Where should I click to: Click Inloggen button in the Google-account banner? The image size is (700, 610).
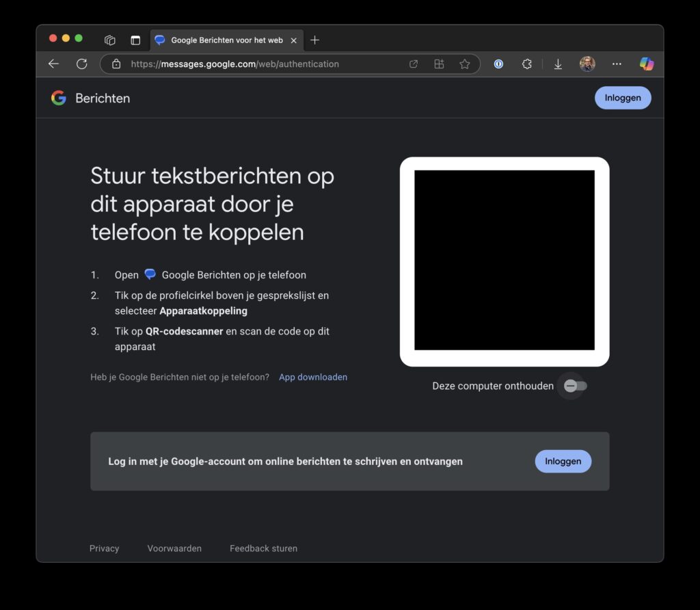point(563,462)
